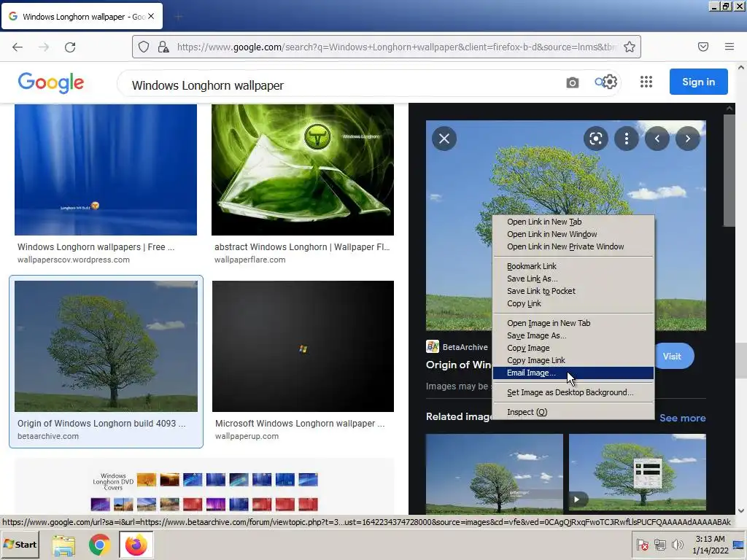This screenshot has width=747, height=560.
Task: Select Save Link to Pocket
Action: pyautogui.click(x=573, y=291)
